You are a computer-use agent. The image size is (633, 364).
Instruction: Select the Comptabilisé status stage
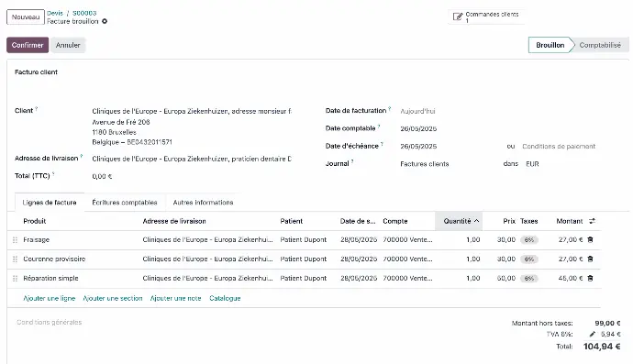[600, 45]
